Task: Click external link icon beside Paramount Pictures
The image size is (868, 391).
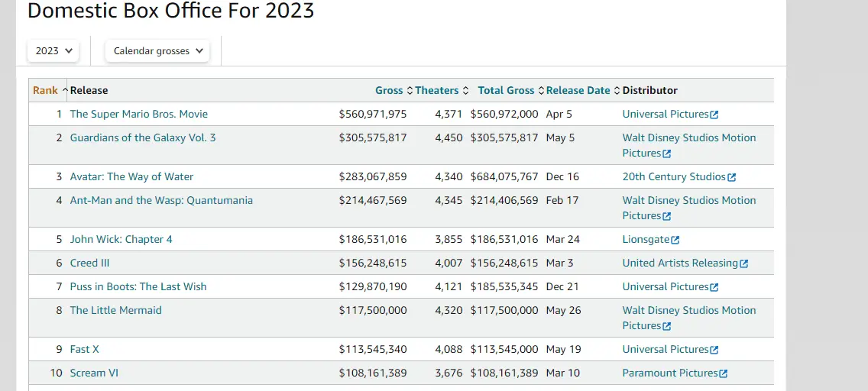Action: click(724, 373)
